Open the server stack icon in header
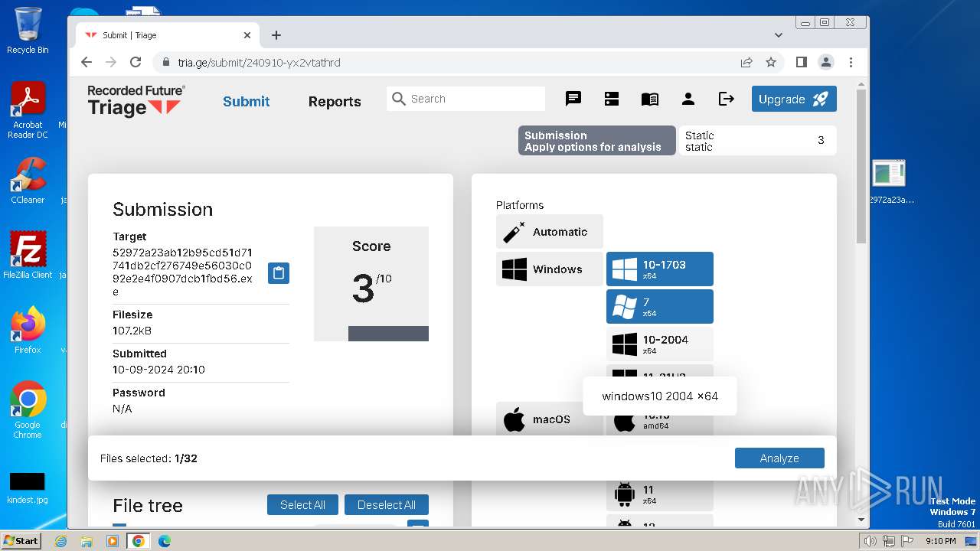Viewport: 980px width, 551px height. tap(612, 99)
